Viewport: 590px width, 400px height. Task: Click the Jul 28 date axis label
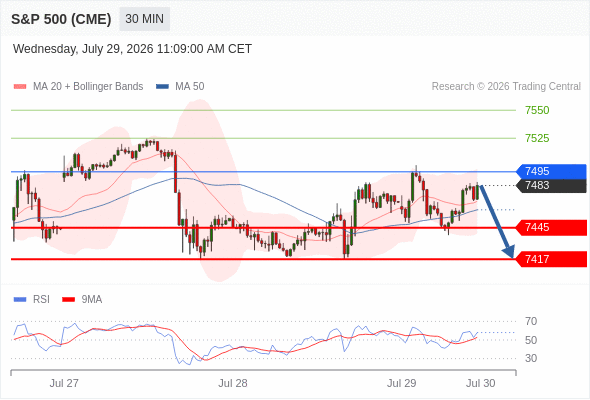coord(233,383)
